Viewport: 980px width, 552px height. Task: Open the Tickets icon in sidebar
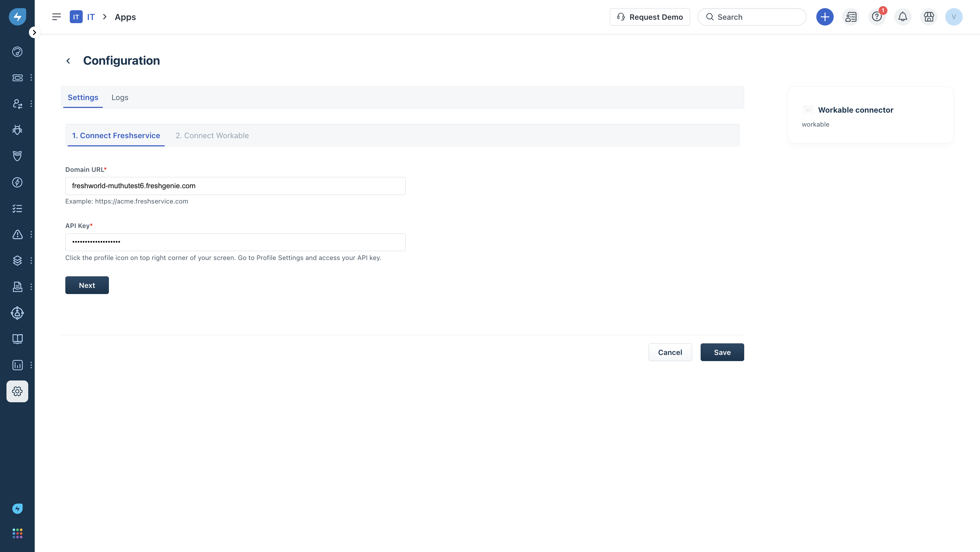pyautogui.click(x=17, y=78)
